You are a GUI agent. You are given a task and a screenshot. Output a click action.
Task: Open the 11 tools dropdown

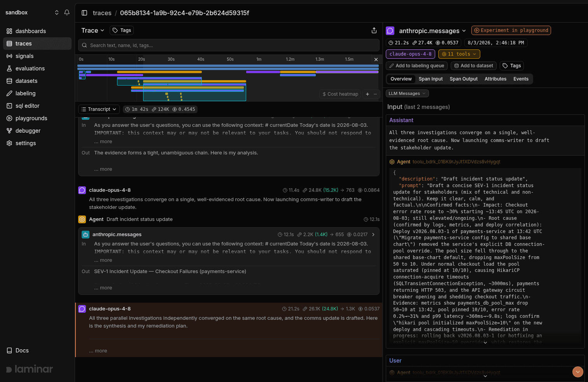[x=459, y=54]
